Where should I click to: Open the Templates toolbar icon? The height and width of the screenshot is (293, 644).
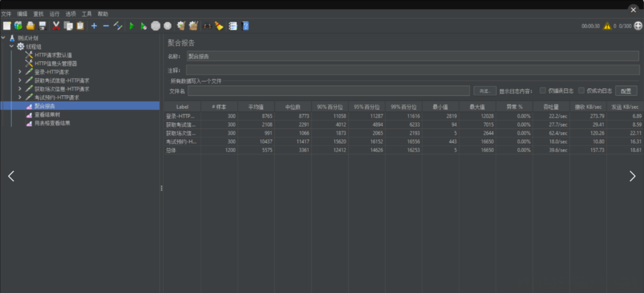pos(18,26)
